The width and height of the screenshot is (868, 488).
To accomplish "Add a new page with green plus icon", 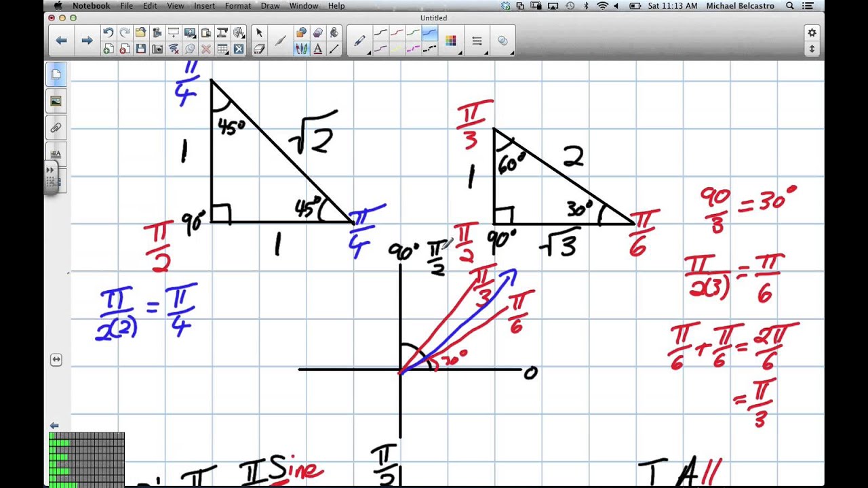I will tap(108, 49).
